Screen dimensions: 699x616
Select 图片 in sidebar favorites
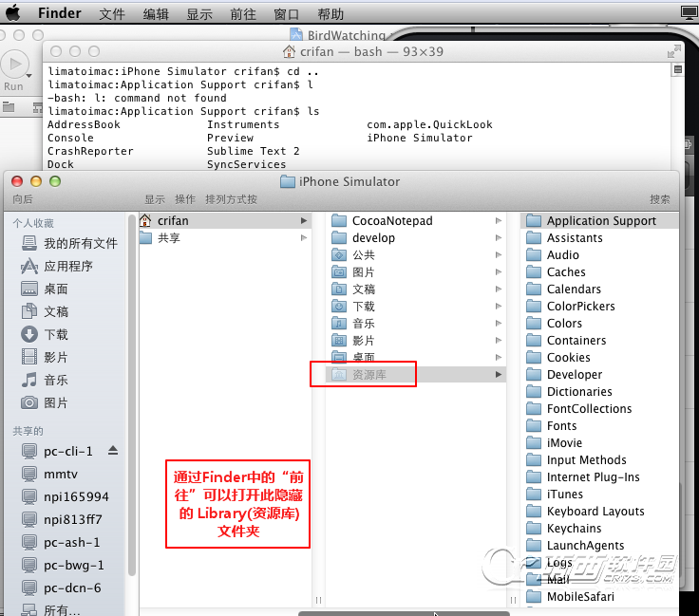point(45,403)
